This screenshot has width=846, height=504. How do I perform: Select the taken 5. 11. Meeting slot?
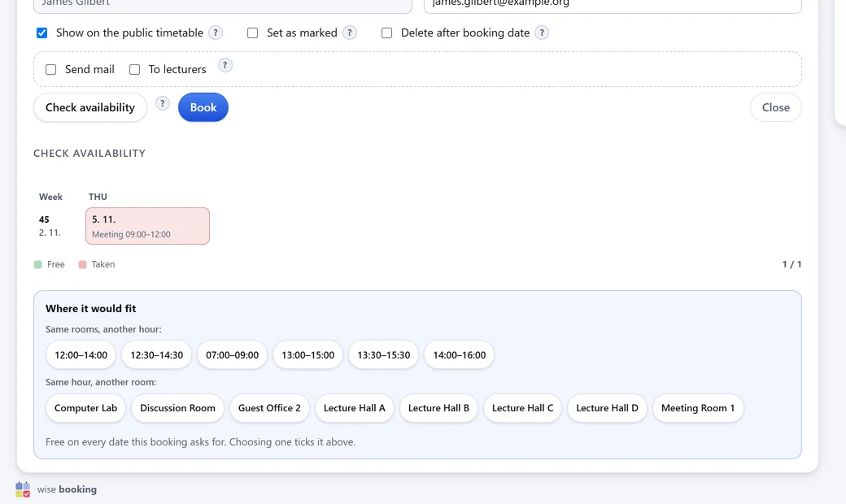[x=147, y=226]
